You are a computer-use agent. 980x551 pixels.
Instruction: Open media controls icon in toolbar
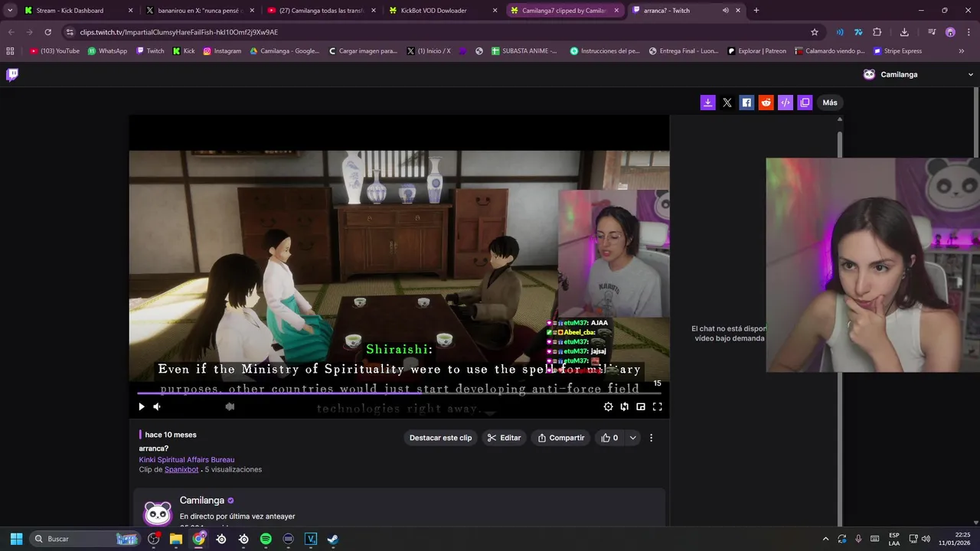coord(932,32)
